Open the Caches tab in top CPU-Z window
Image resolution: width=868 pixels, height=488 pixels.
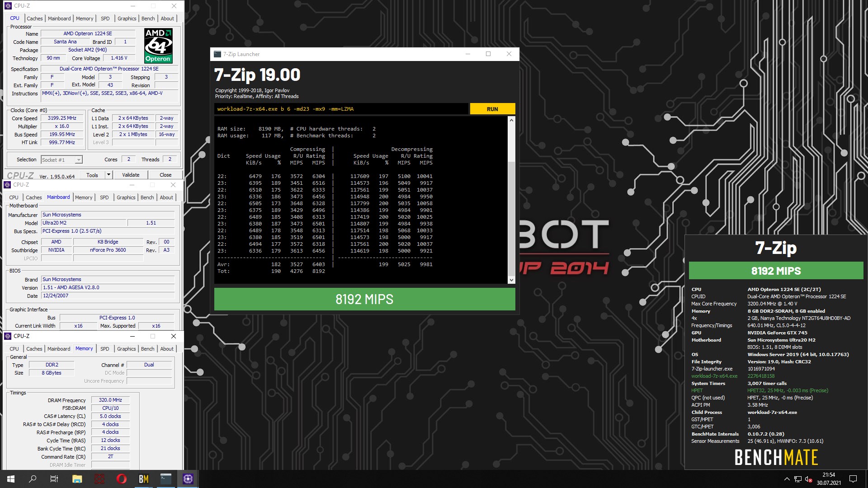pos(34,19)
